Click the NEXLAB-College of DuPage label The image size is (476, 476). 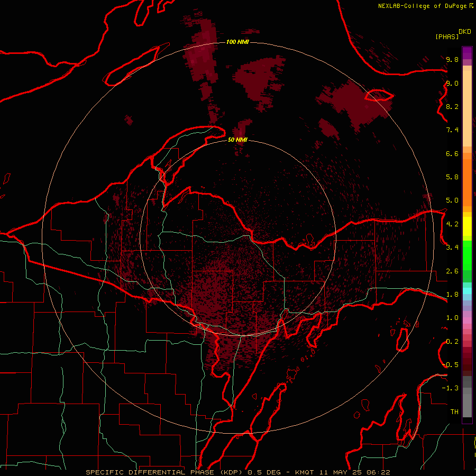(423, 6)
